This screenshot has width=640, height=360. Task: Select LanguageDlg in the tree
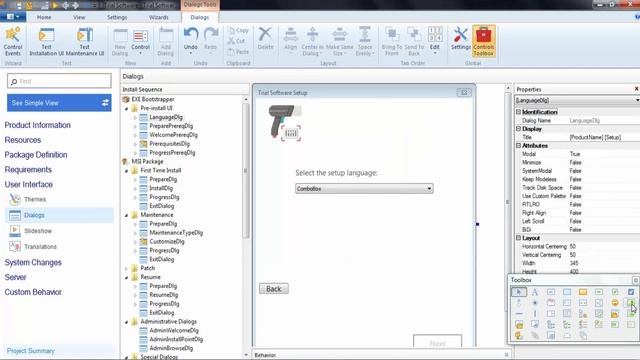(x=166, y=117)
